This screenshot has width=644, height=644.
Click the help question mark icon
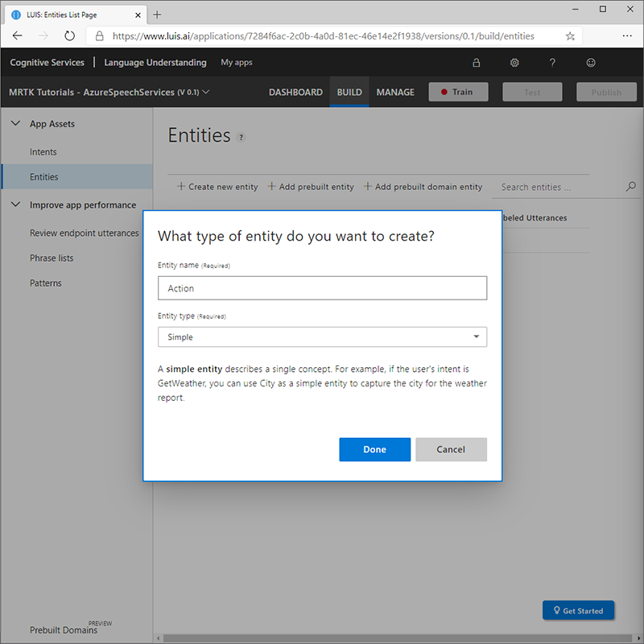(x=552, y=62)
